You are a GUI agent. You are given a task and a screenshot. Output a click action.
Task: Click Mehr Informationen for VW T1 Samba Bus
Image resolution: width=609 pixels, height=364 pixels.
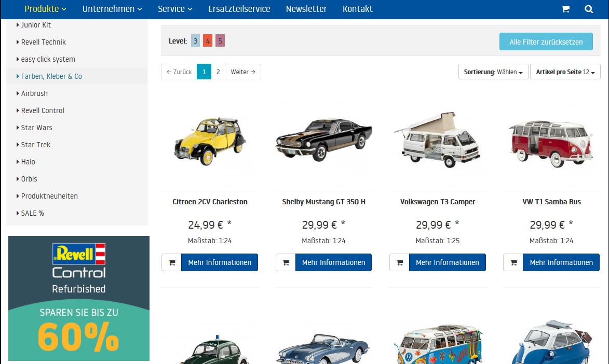click(x=561, y=262)
